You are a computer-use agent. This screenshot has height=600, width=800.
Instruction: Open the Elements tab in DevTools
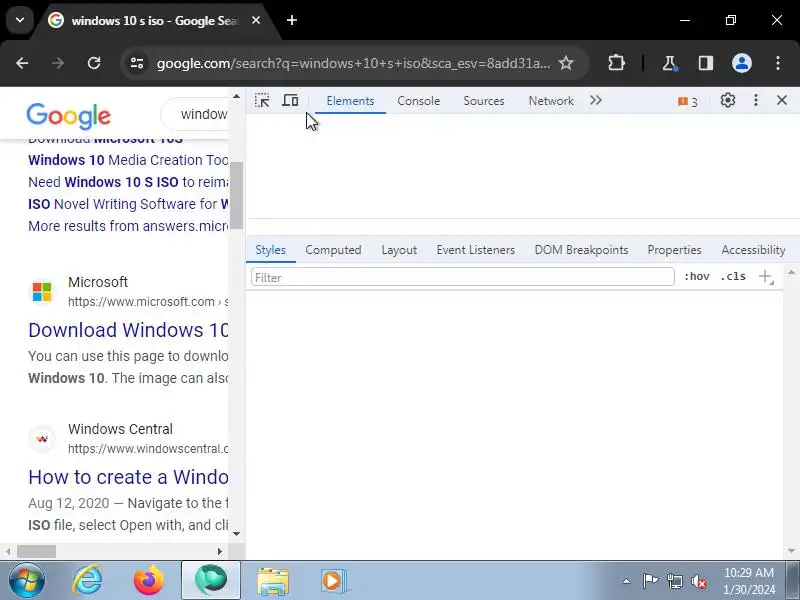350,101
